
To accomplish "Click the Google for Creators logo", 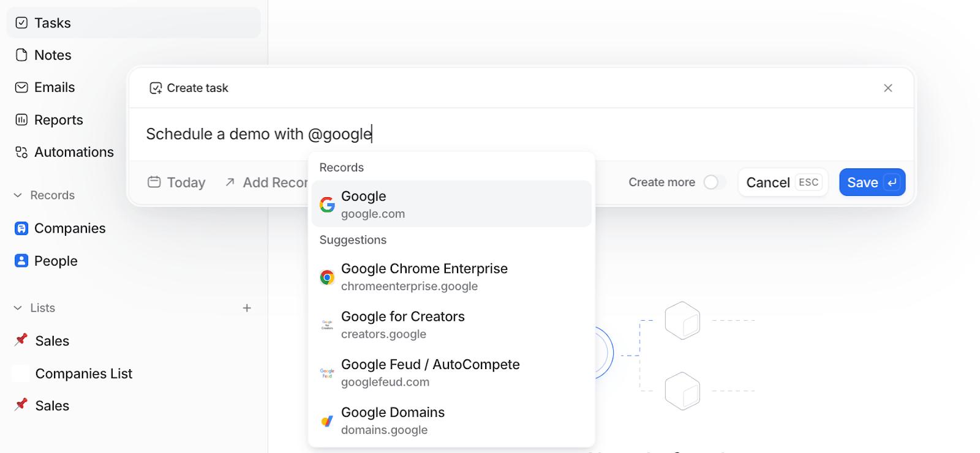I will point(327,325).
